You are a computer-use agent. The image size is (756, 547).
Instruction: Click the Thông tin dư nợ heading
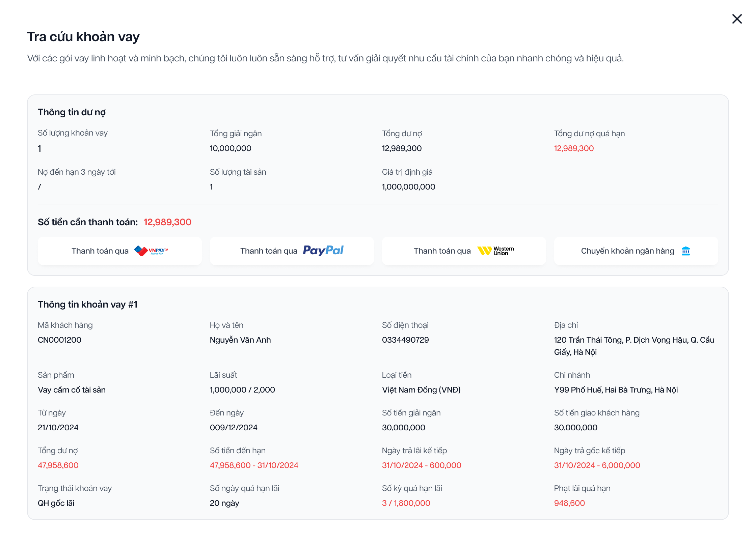(x=72, y=112)
